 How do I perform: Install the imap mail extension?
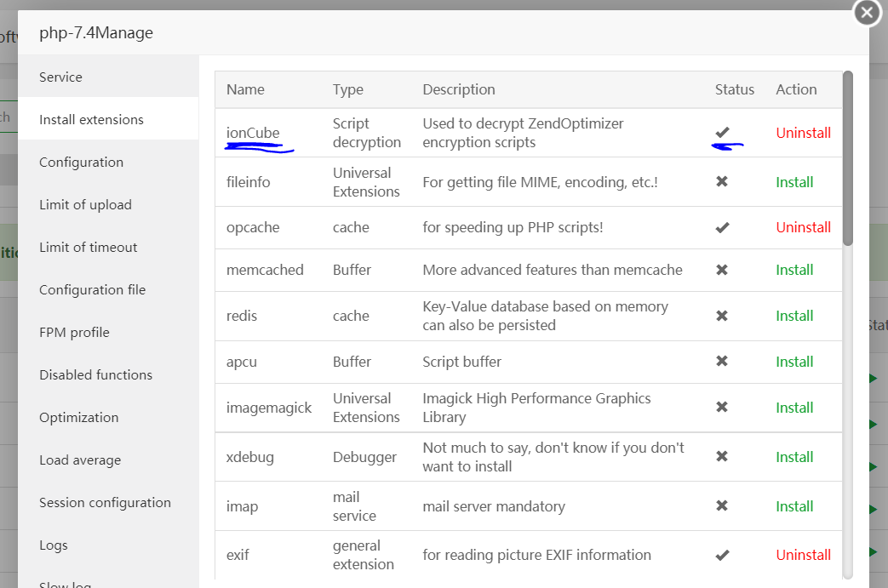tap(794, 506)
